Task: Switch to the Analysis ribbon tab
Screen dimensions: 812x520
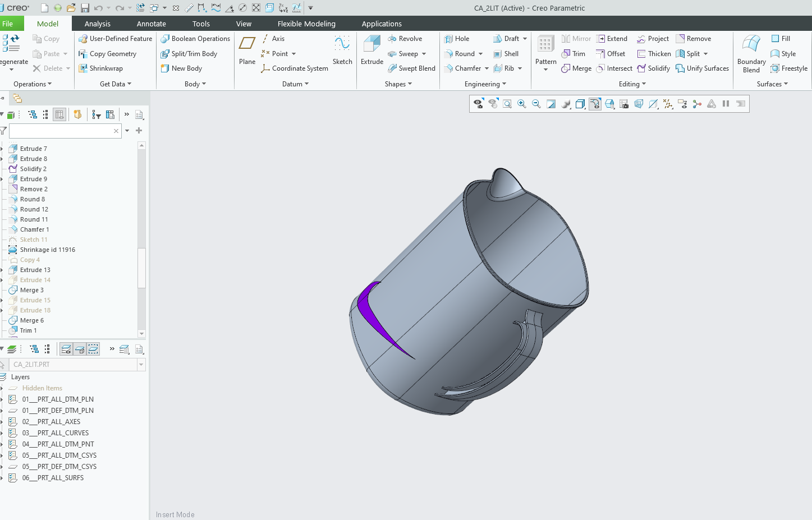Action: [x=98, y=24]
